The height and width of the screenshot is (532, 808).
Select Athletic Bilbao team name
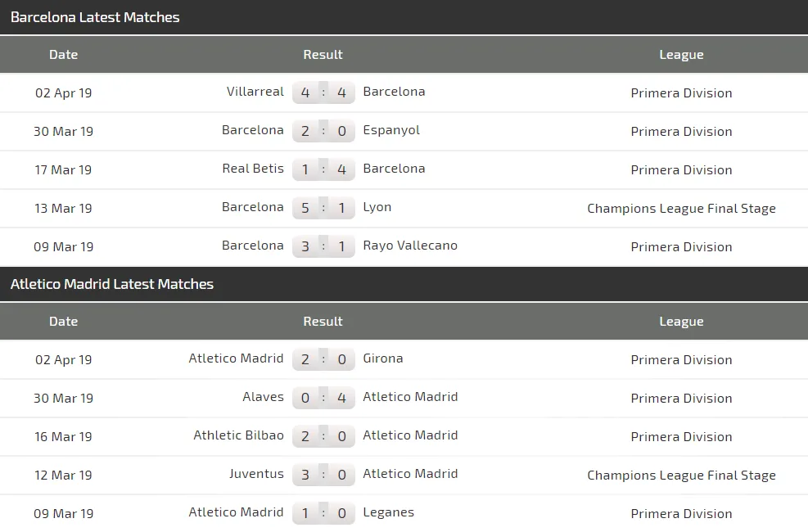(x=238, y=435)
